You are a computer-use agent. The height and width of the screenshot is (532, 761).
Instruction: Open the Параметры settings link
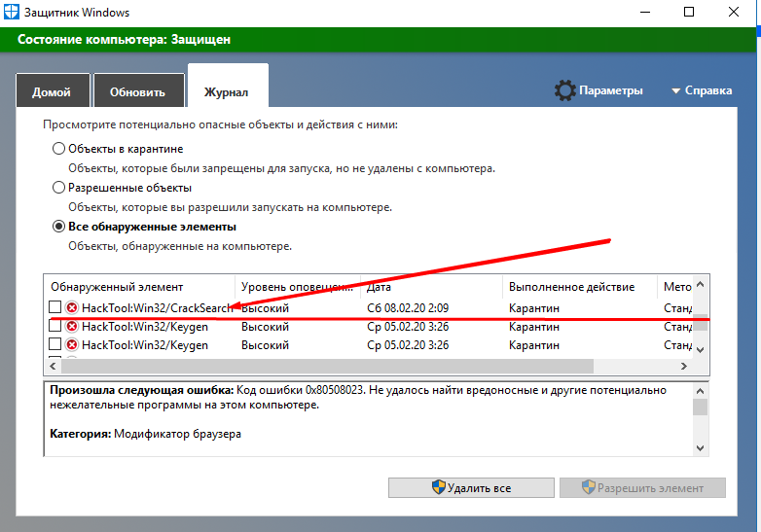click(x=610, y=90)
